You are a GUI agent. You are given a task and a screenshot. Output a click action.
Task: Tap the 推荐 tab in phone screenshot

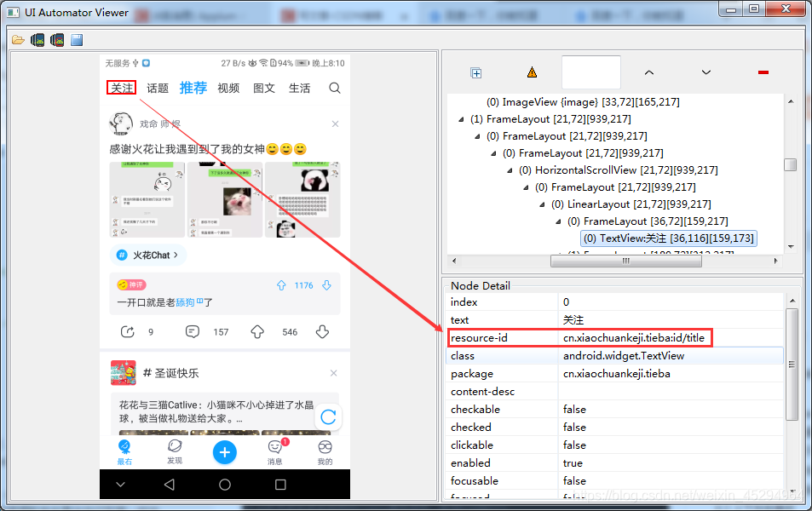pyautogui.click(x=193, y=88)
